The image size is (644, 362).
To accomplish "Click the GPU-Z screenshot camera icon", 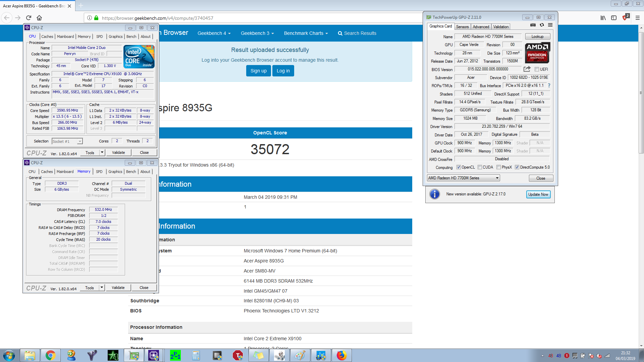I will point(533,25).
